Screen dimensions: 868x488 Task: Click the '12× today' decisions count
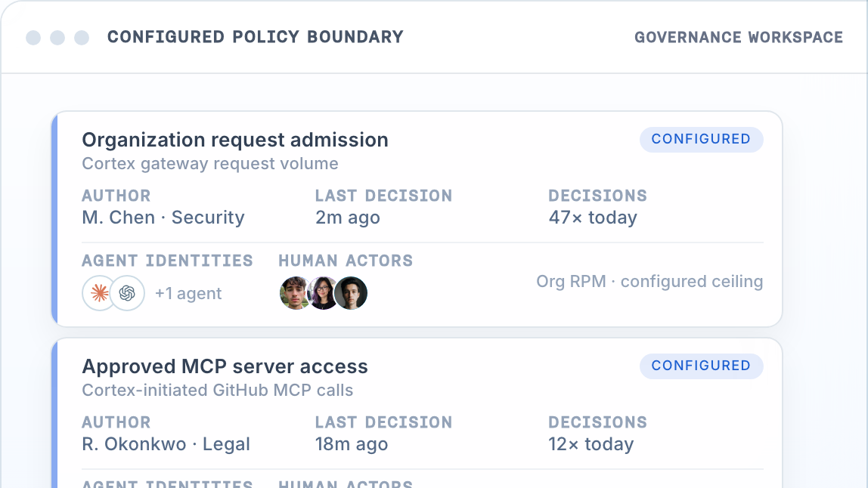pos(591,444)
